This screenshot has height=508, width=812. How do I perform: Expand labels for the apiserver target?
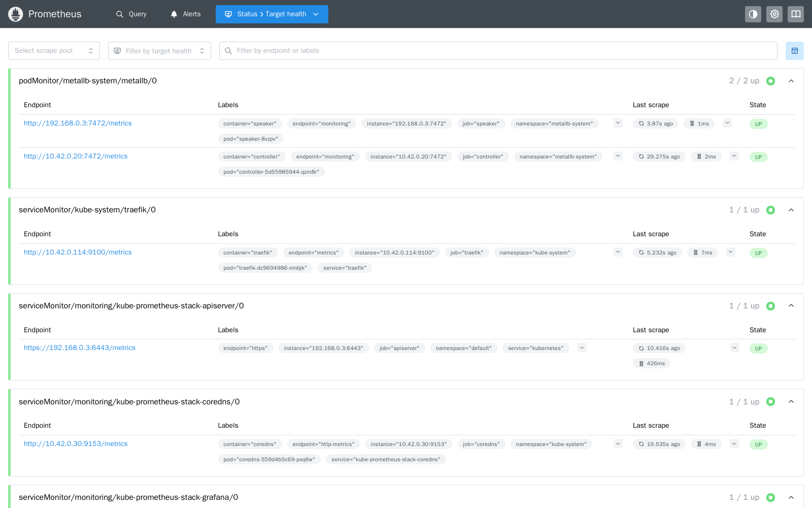click(x=582, y=347)
